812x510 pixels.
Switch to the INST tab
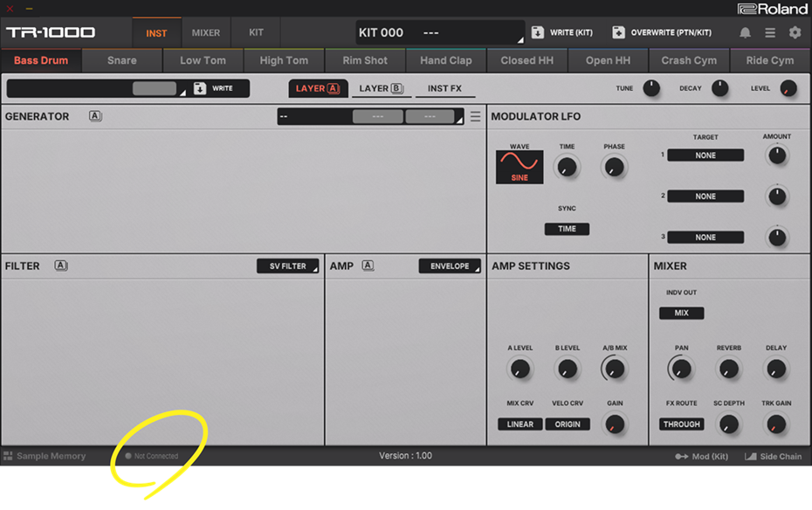pos(156,32)
